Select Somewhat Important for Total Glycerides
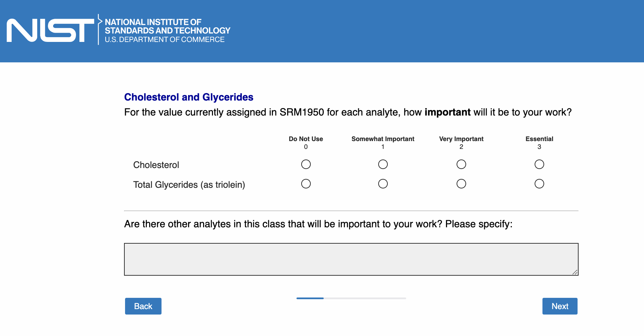The image size is (644, 336). (383, 184)
